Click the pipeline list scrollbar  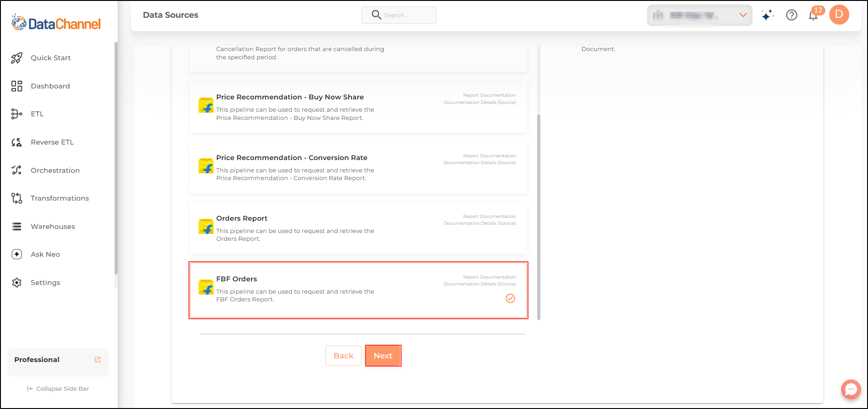coord(539,217)
